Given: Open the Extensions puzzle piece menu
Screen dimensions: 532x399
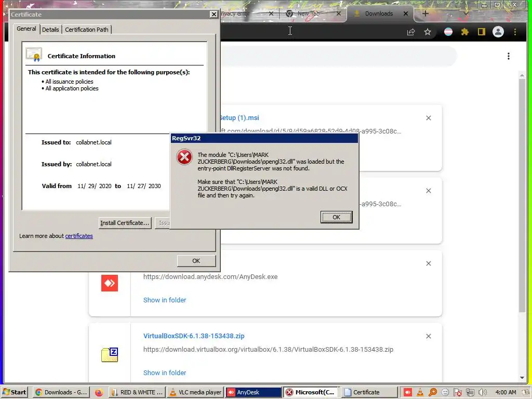Looking at the screenshot, I should [x=465, y=32].
